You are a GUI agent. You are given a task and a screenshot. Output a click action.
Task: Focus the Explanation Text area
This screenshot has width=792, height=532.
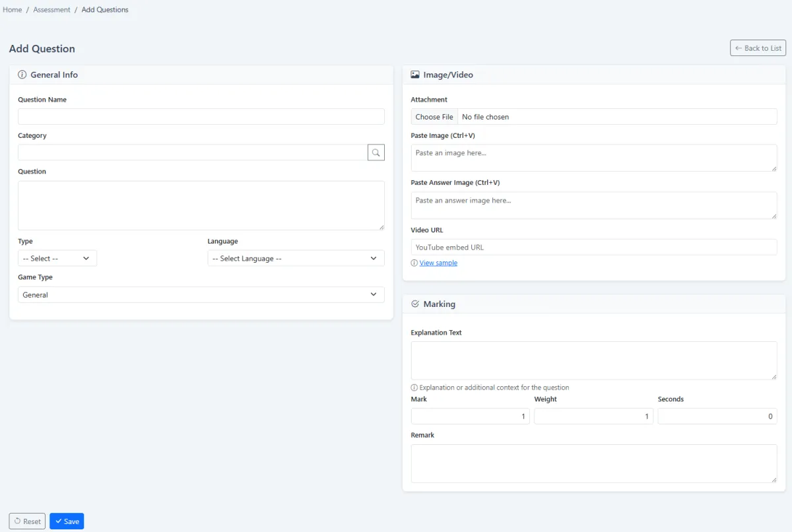pyautogui.click(x=594, y=360)
